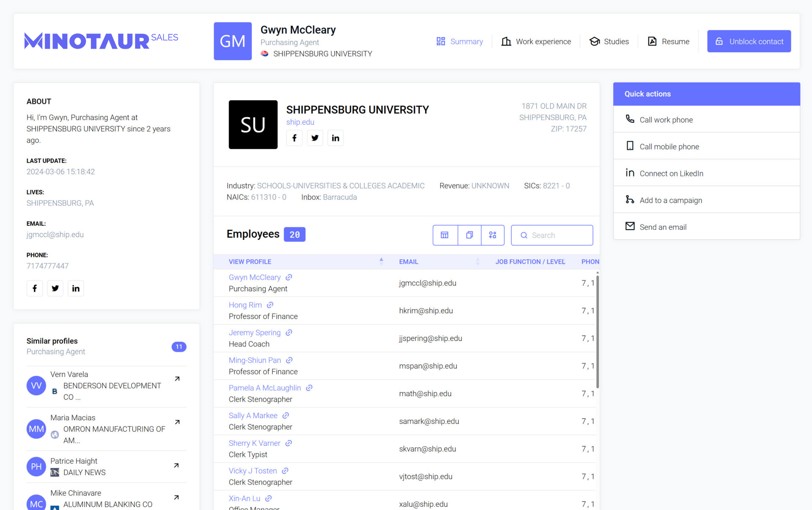
Task: Open arrow icon next to Patrice Haight
Action: pyautogui.click(x=176, y=465)
